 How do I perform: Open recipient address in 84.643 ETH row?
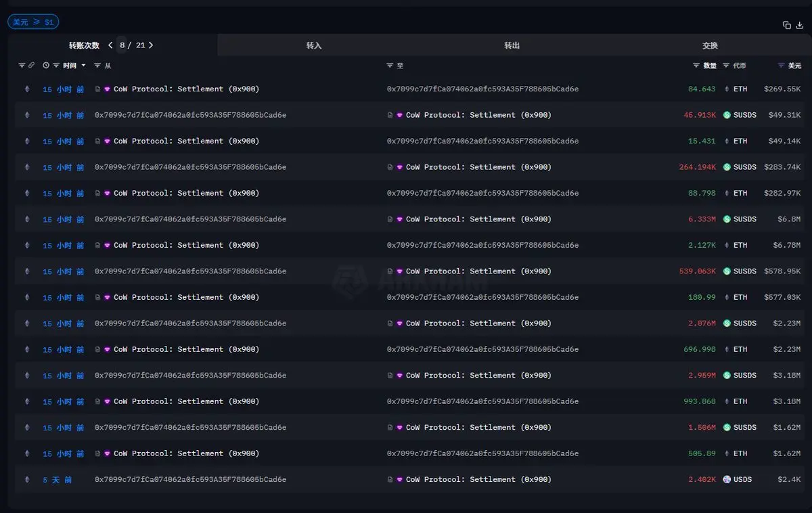482,89
